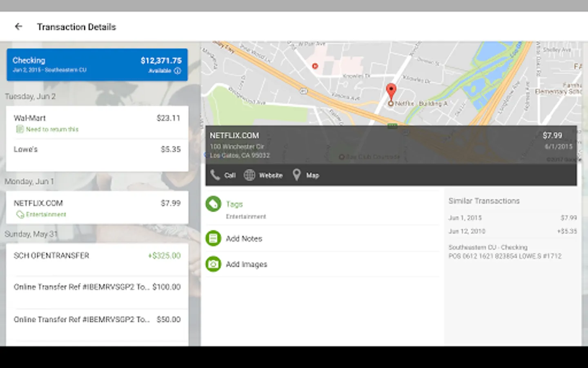Click the Website label
Screen dimensions: 588x368
click(x=271, y=175)
